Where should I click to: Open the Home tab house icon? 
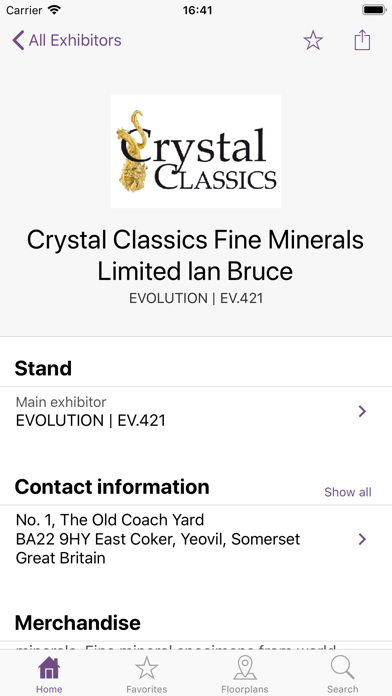point(49,668)
